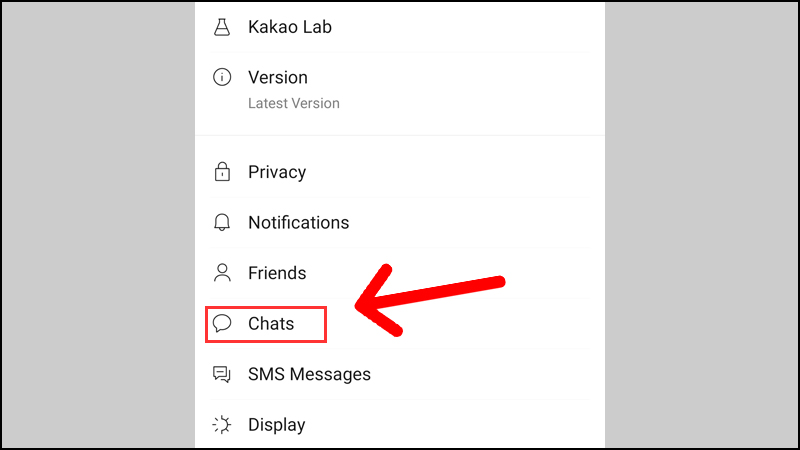
Task: Click the Notifications bell icon
Action: coord(222,222)
